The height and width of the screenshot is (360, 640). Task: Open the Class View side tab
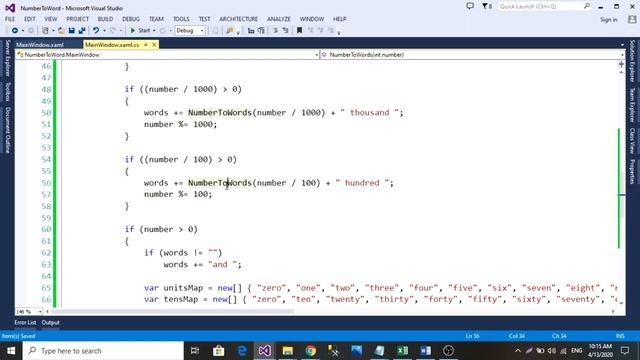[632, 140]
